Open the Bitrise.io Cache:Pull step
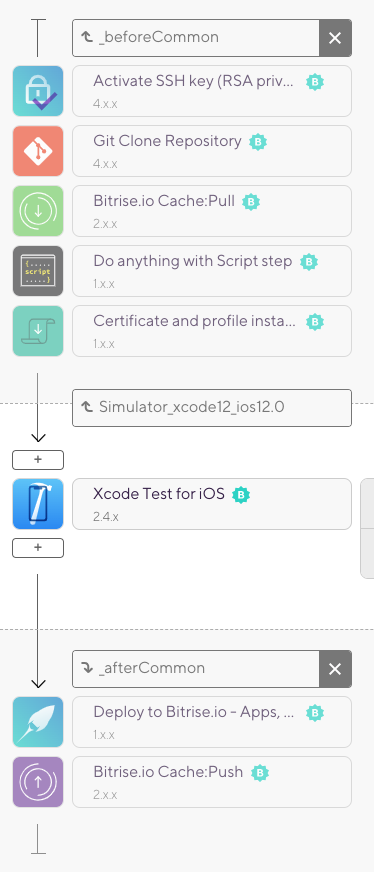The width and height of the screenshot is (374, 872). 212,211
